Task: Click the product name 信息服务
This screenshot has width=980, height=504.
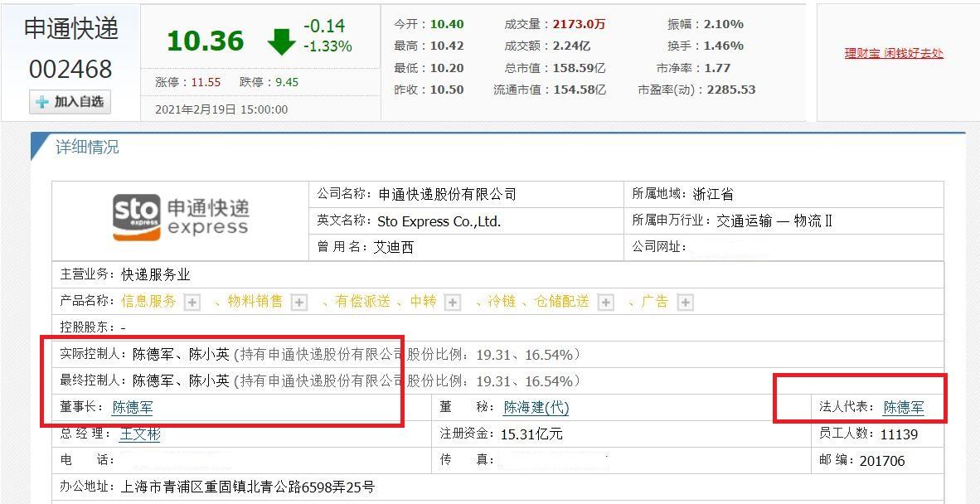Action: [x=148, y=303]
